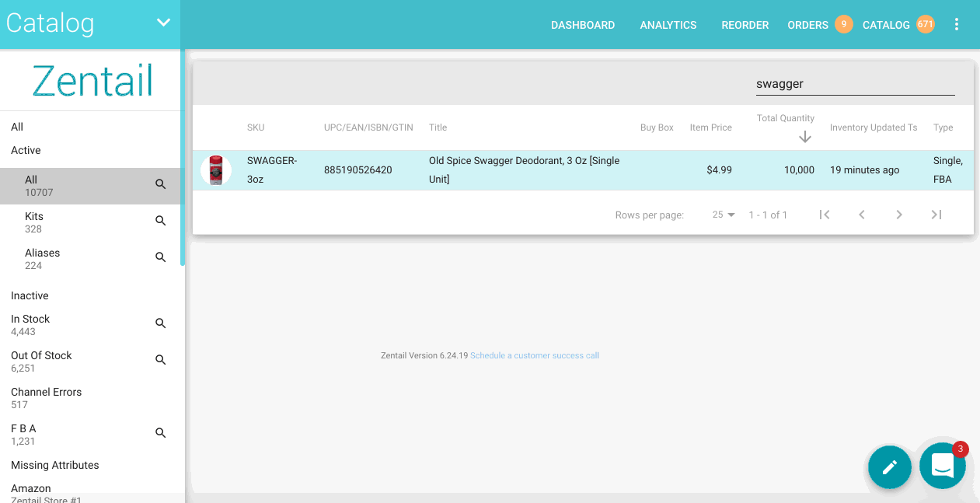Sort by the Item Price column
This screenshot has height=503, width=980.
click(x=710, y=127)
